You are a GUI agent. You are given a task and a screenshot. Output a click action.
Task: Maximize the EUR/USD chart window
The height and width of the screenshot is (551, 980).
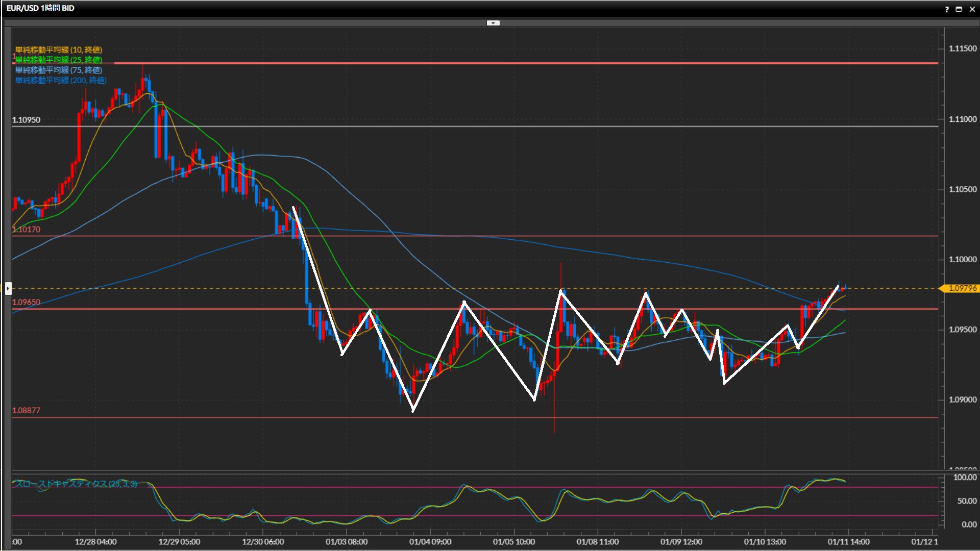(x=959, y=9)
